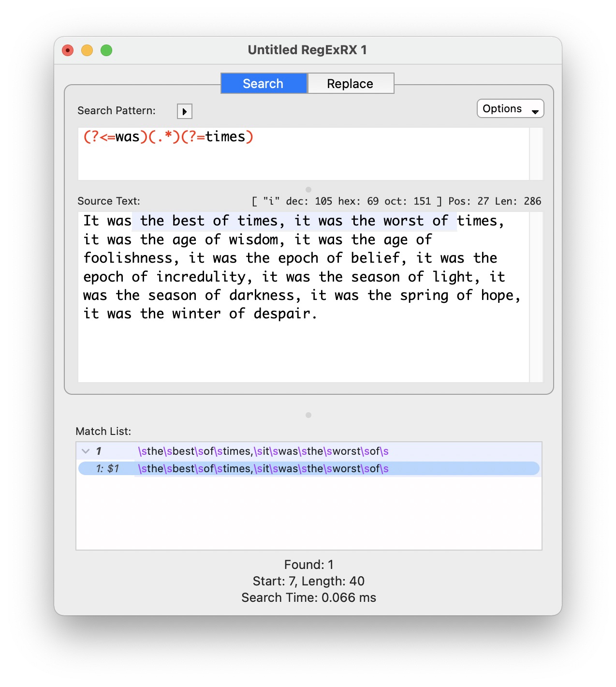This screenshot has width=616, height=687.
Task: Click the 'Search Time: 0.066 ms' text
Action: click(x=308, y=597)
